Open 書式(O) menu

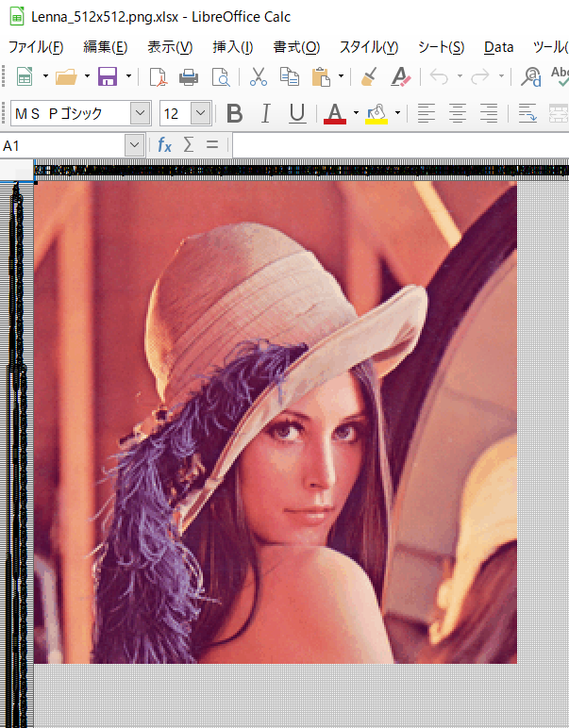tap(296, 47)
